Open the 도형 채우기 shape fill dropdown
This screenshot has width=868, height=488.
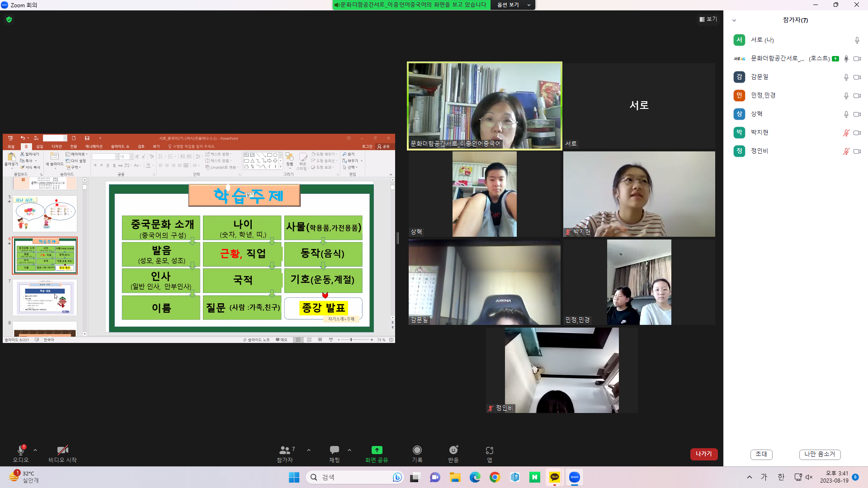click(x=325, y=155)
